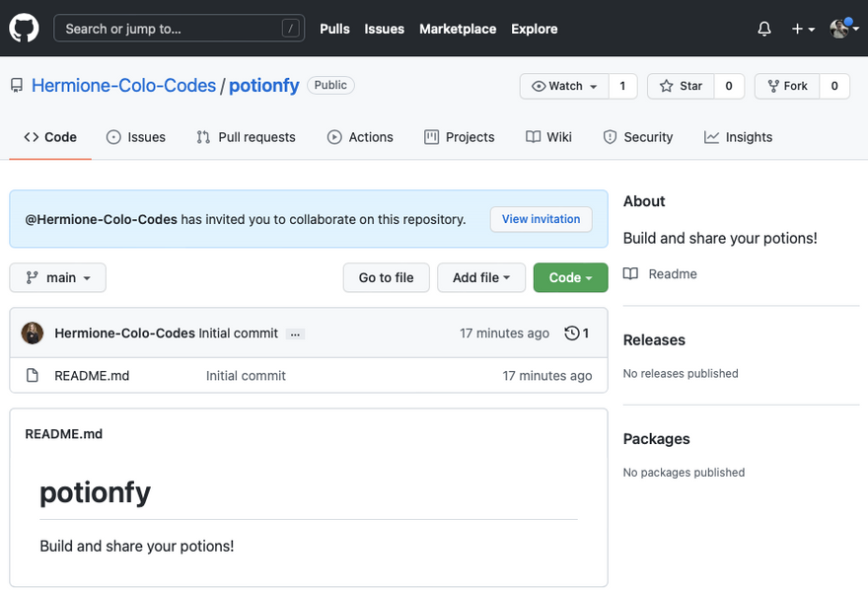
Task: Click the GitHub Octocat logo
Action: click(x=24, y=29)
